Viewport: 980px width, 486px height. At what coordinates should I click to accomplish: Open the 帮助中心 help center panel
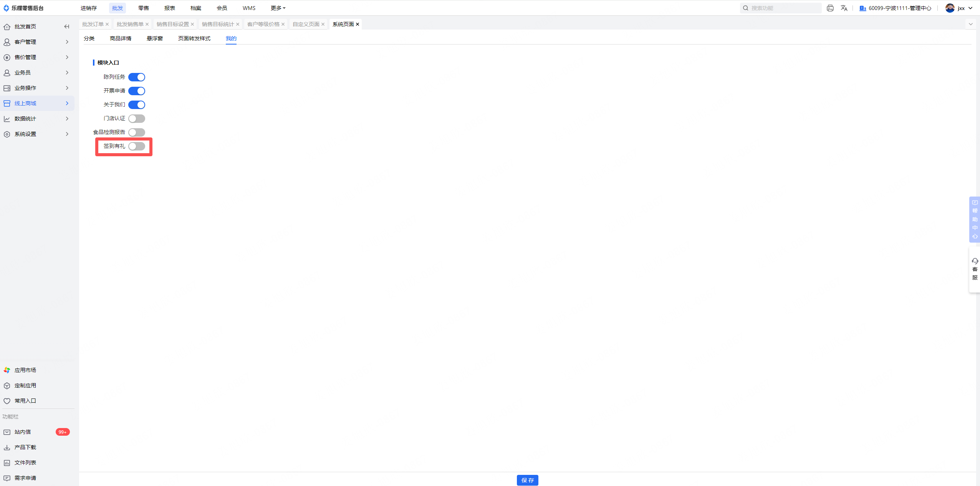(975, 219)
